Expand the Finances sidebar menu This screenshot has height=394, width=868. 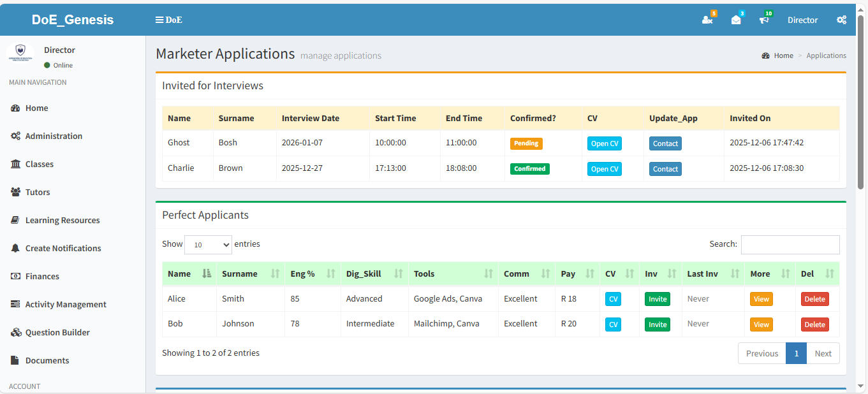click(42, 276)
